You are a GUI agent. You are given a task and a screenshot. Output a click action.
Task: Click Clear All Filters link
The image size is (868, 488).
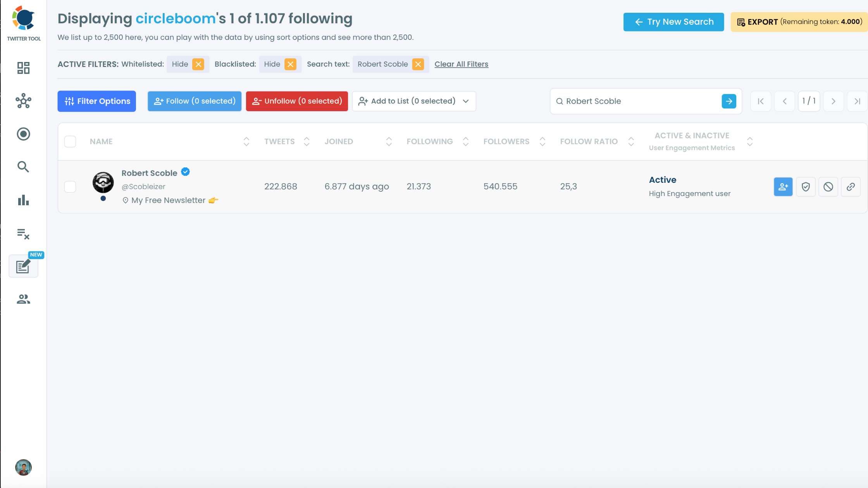461,64
